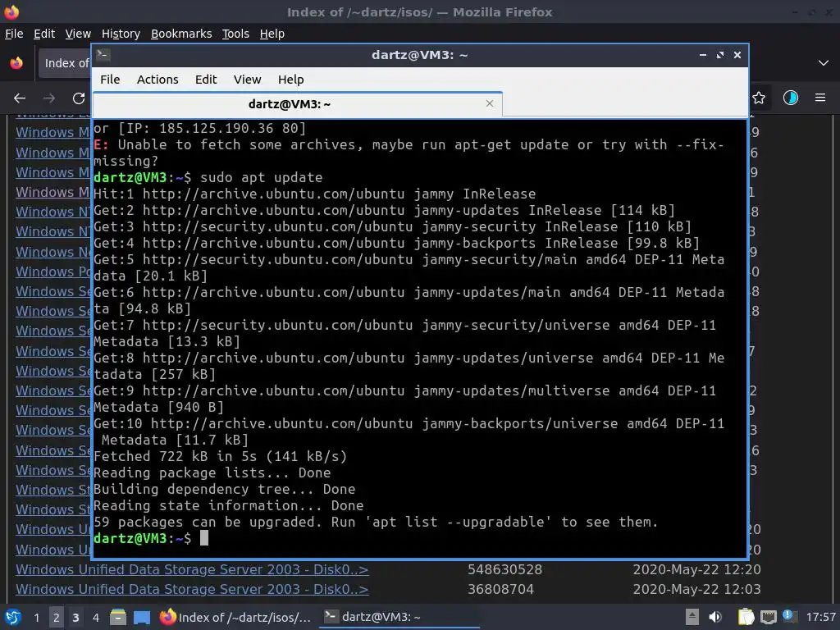Close the terminal window
Image resolution: width=840 pixels, height=630 pixels.
pyautogui.click(x=737, y=55)
